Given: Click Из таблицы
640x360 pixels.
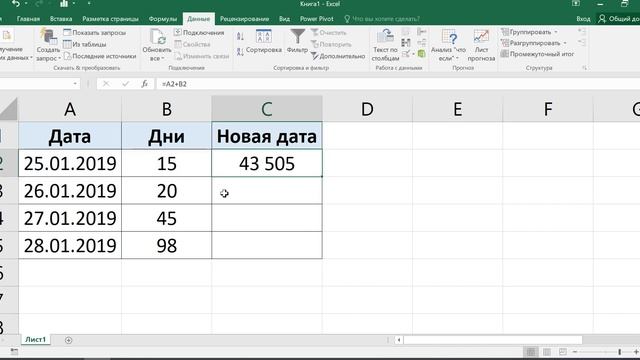Looking at the screenshot, I should [x=84, y=44].
